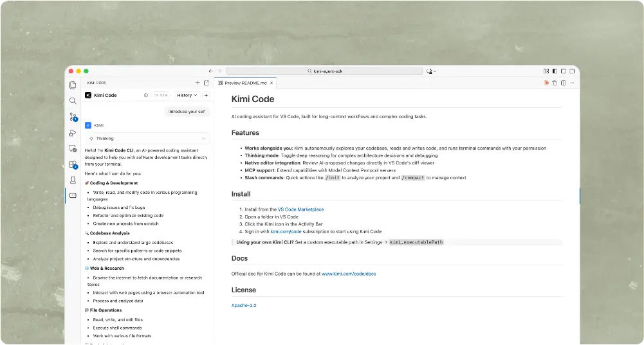Click the split editor icon in the editor toolbar
The height and width of the screenshot is (345, 644).
click(564, 83)
